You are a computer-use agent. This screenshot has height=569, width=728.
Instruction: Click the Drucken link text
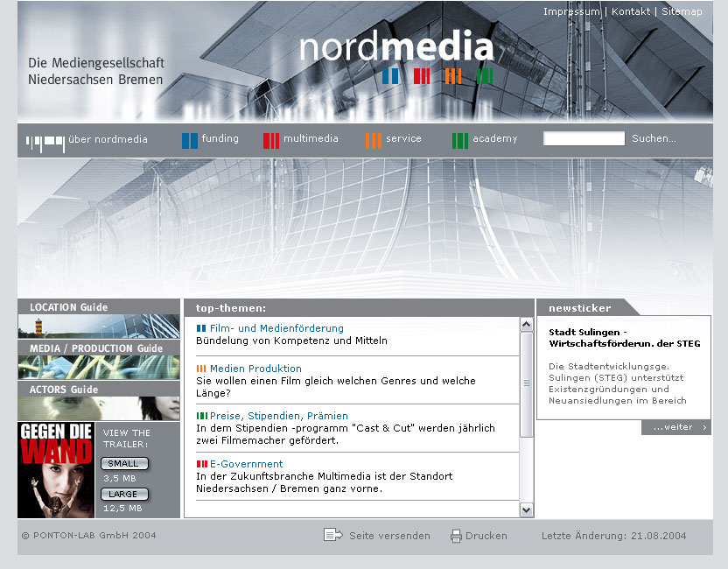[486, 536]
